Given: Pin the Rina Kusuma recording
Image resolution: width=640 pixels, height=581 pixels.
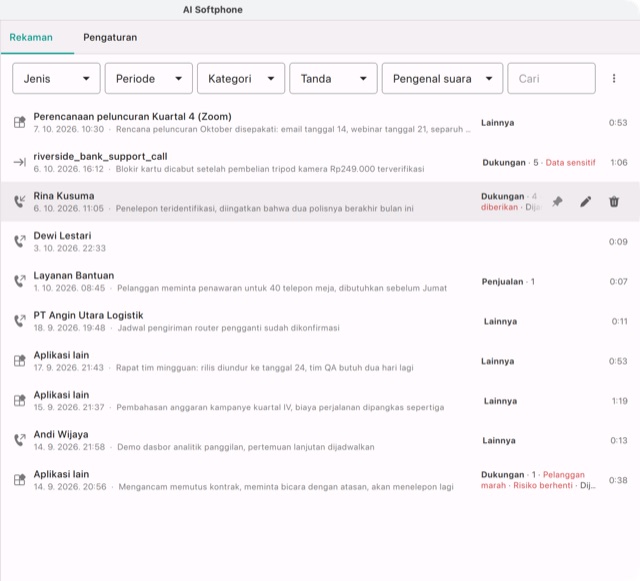Looking at the screenshot, I should click(x=557, y=201).
